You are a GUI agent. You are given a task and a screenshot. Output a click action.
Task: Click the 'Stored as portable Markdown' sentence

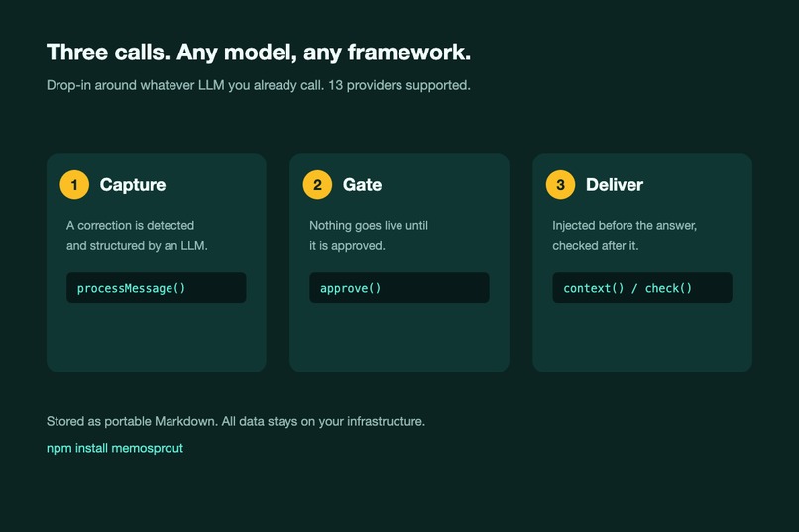[x=236, y=421]
